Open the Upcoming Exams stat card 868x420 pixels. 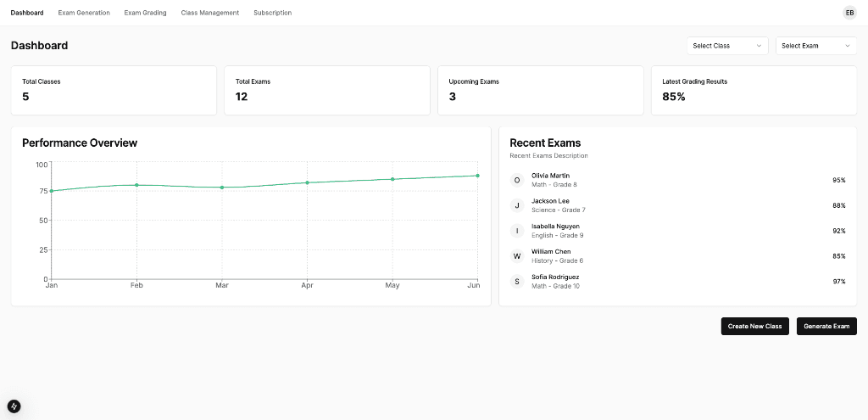click(539, 90)
